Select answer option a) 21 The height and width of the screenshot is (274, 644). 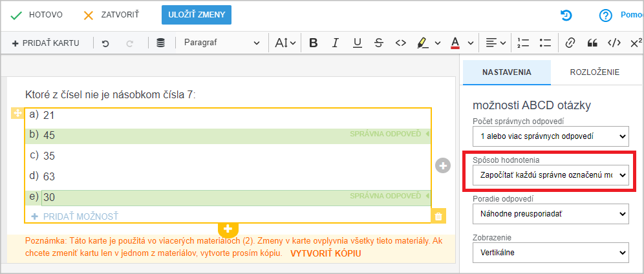(x=228, y=116)
